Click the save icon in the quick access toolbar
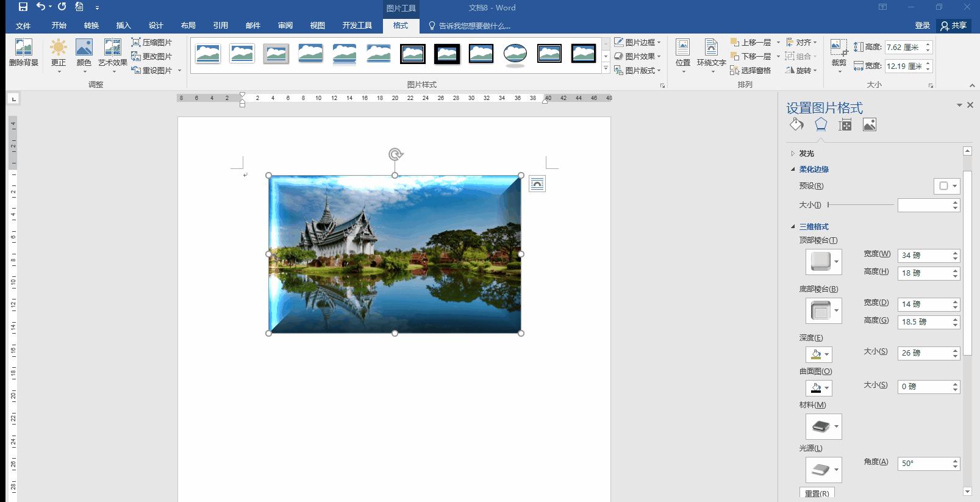980x502 pixels. (x=23, y=7)
